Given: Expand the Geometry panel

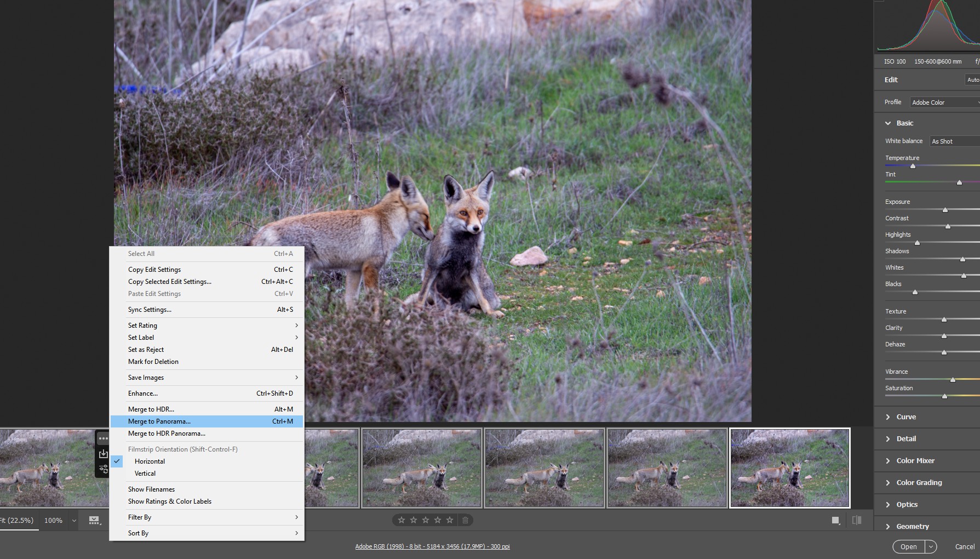Looking at the screenshot, I should point(888,527).
